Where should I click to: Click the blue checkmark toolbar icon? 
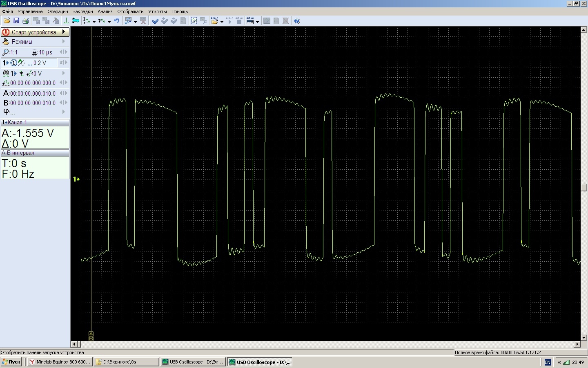point(155,21)
